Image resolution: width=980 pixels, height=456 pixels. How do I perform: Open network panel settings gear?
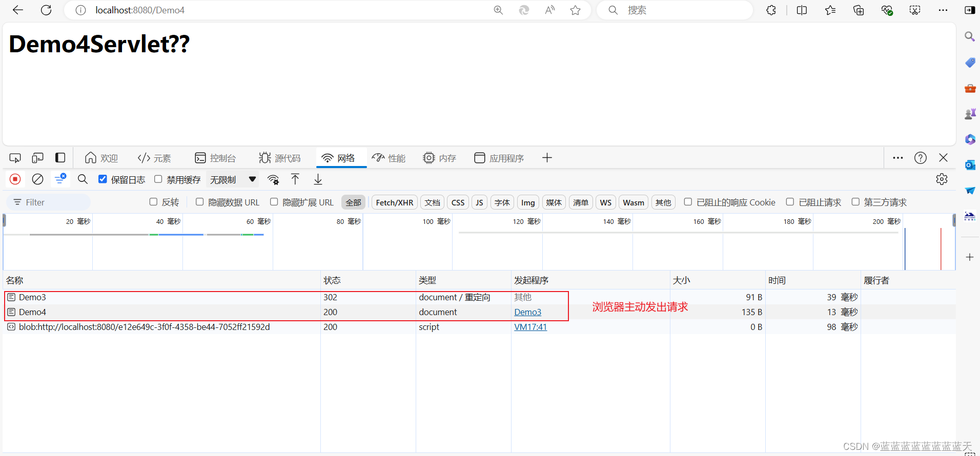click(942, 179)
